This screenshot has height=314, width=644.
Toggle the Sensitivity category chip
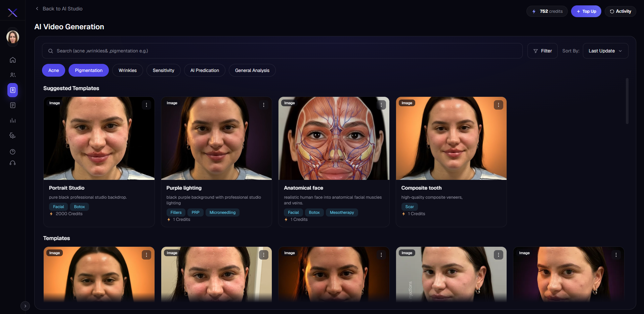[164, 70]
